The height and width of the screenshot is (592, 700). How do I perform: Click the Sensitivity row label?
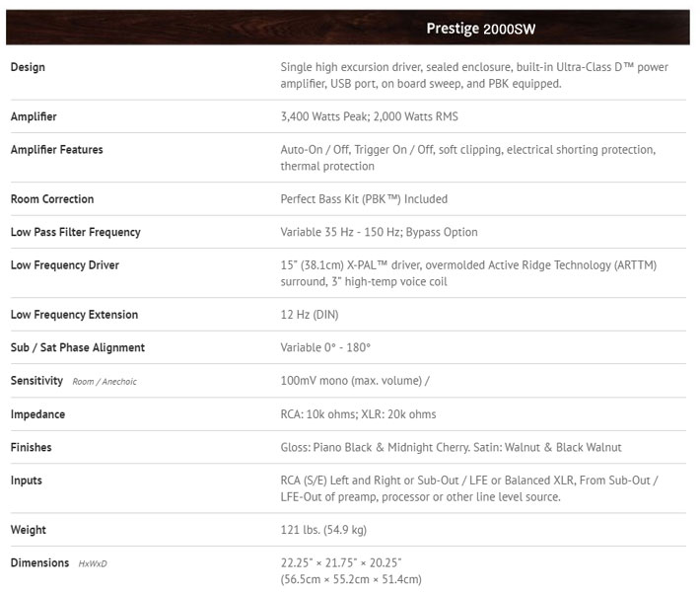pos(36,381)
